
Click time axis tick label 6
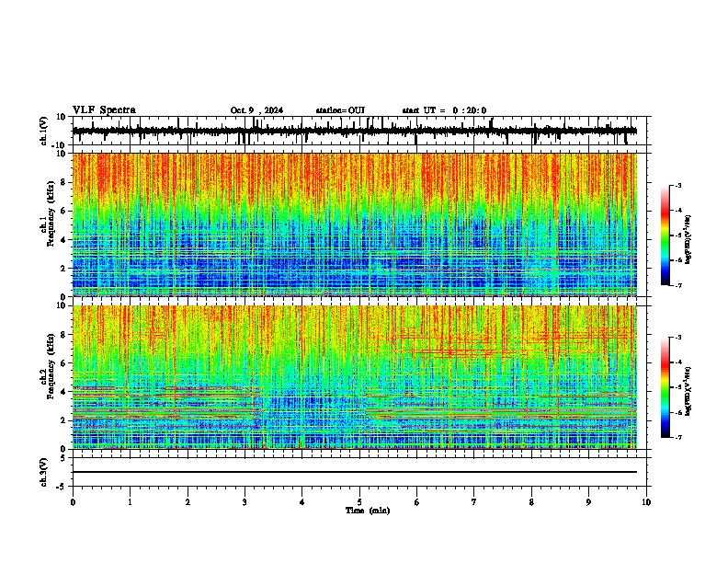(416, 502)
